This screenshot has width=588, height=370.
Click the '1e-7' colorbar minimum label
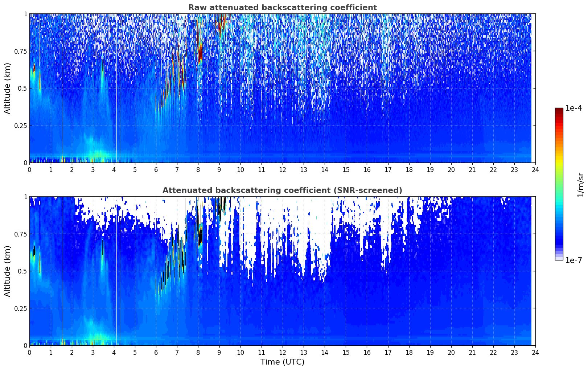click(x=573, y=260)
